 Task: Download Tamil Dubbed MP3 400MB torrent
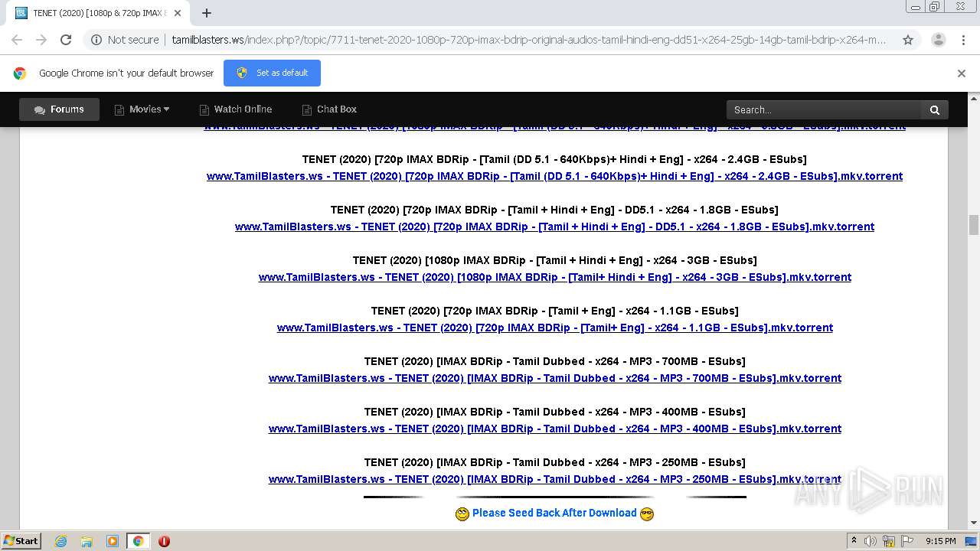554,429
